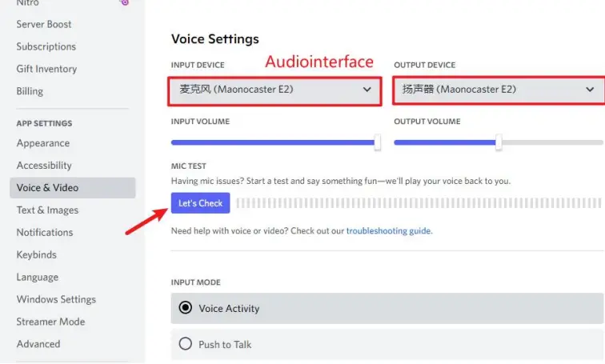This screenshot has height=364, width=605.
Task: Select the Voice Activity radio button
Action: tap(186, 308)
